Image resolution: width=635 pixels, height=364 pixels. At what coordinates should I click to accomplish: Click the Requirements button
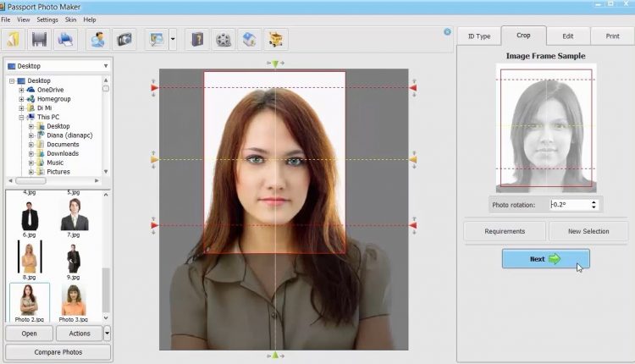pos(505,231)
